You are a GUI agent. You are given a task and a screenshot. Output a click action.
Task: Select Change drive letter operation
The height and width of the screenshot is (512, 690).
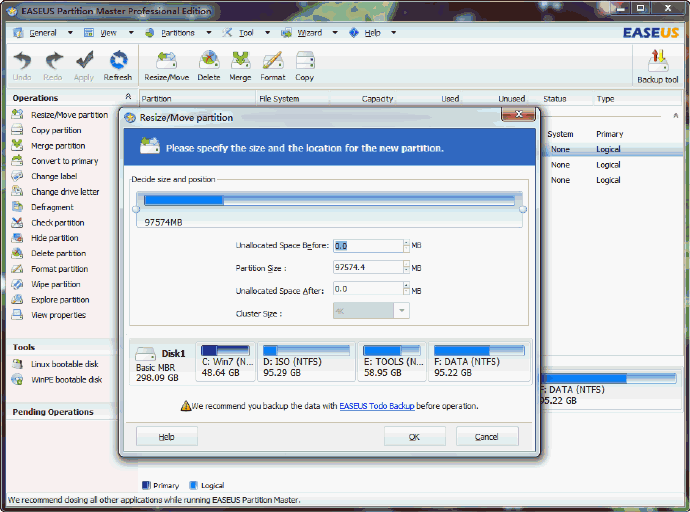[x=65, y=192]
